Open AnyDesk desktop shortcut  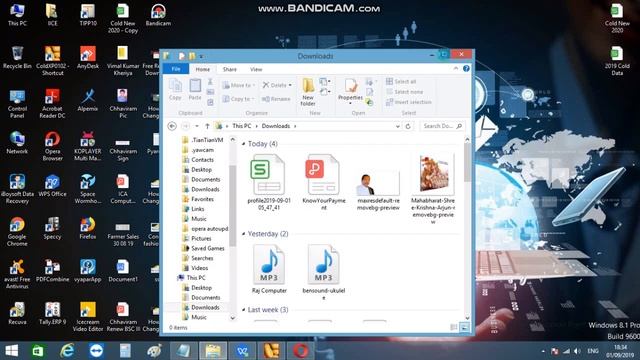point(88,58)
